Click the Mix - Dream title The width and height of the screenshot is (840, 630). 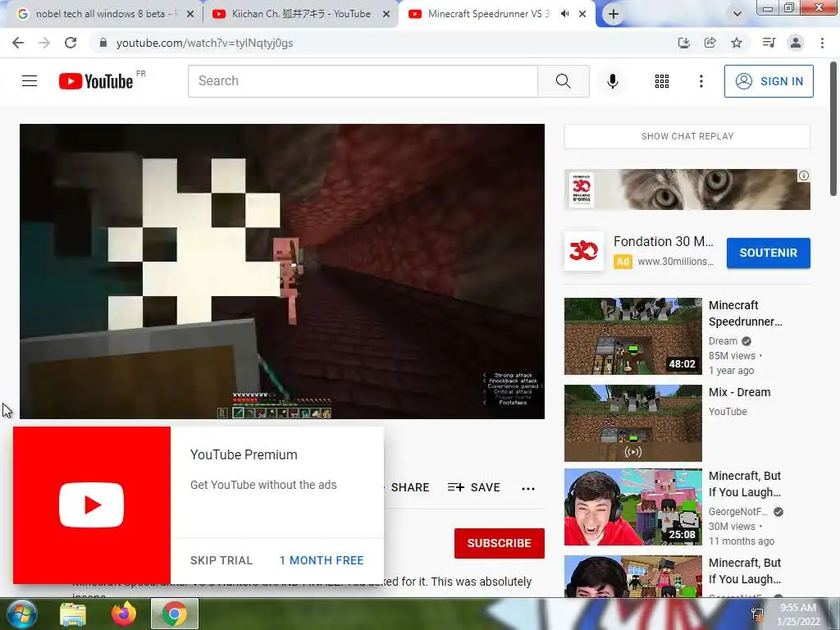[x=739, y=392]
